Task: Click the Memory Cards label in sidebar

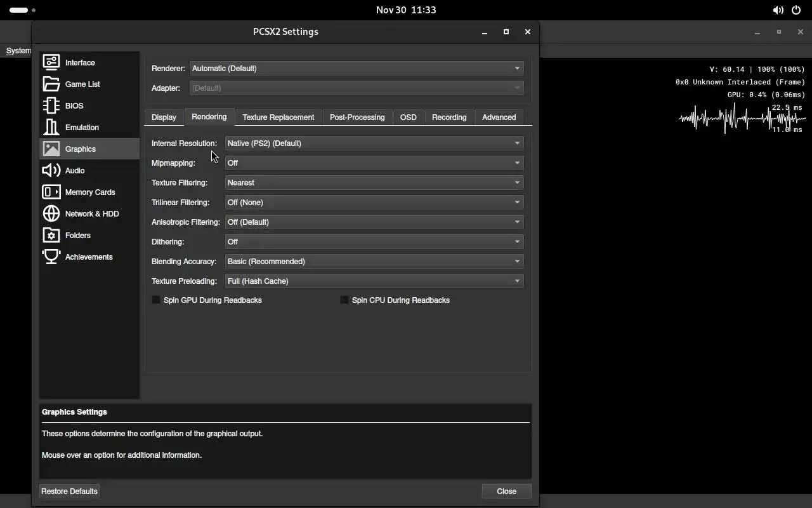Action: point(90,192)
